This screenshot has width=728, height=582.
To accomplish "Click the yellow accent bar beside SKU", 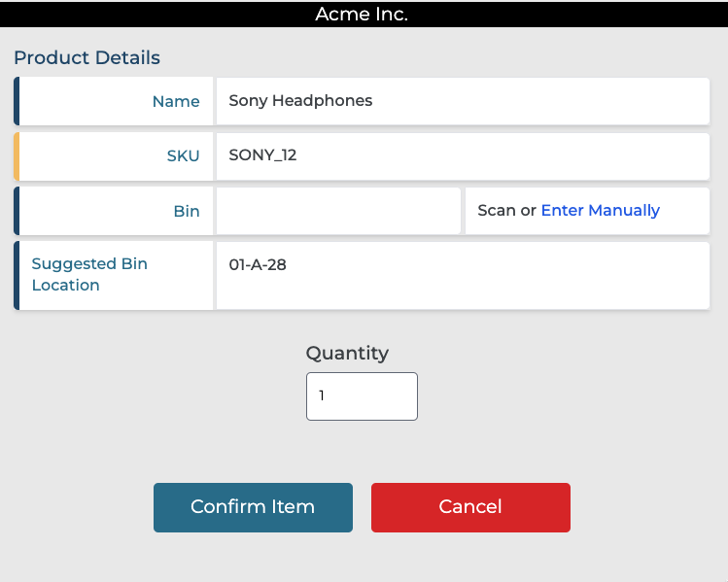I will click(x=17, y=156).
